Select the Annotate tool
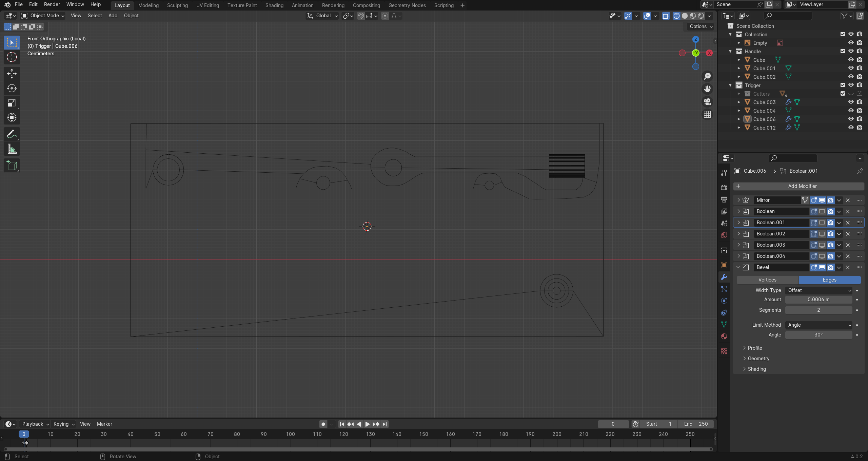Viewport: 868px width, 461px height. click(12, 134)
